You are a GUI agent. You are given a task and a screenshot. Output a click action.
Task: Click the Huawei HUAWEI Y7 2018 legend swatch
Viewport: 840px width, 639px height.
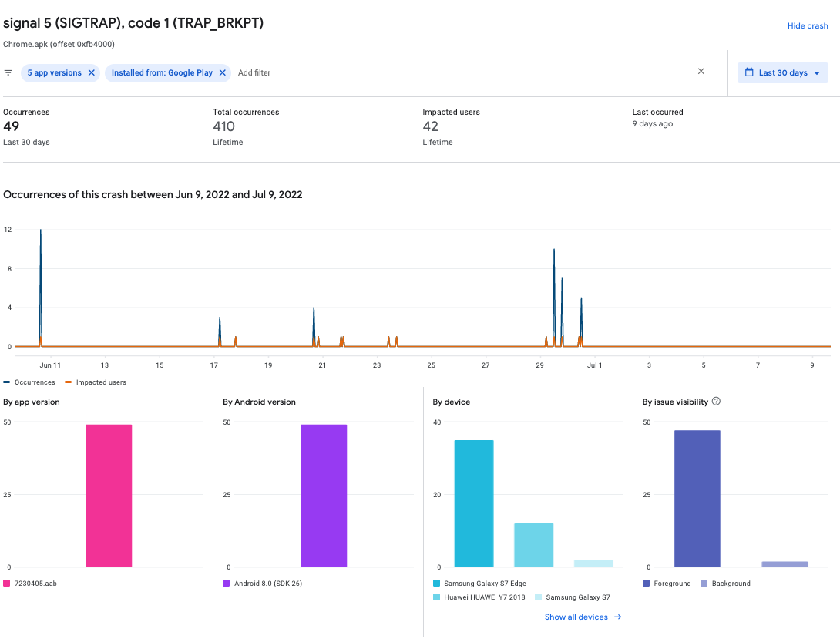[x=436, y=597]
